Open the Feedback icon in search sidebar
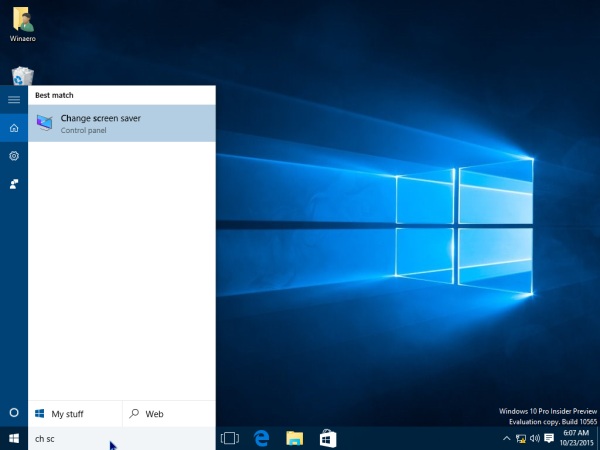The image size is (600, 450). [x=14, y=184]
